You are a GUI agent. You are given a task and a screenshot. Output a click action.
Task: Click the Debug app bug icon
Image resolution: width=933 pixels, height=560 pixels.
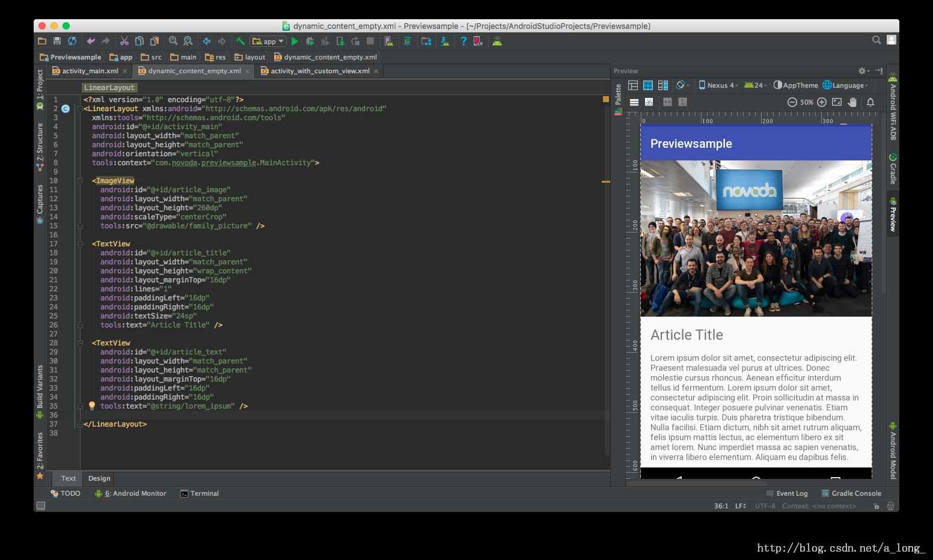pyautogui.click(x=310, y=41)
